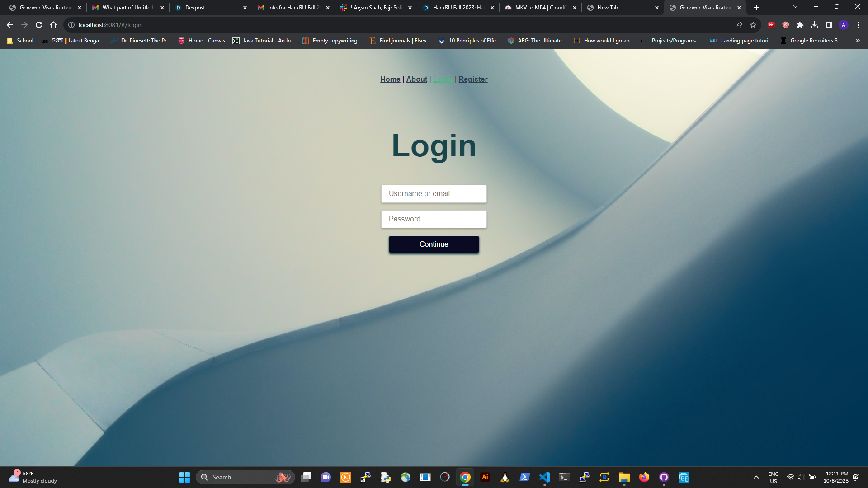Open the Register link
The width and height of the screenshot is (868, 488).
[x=473, y=80]
